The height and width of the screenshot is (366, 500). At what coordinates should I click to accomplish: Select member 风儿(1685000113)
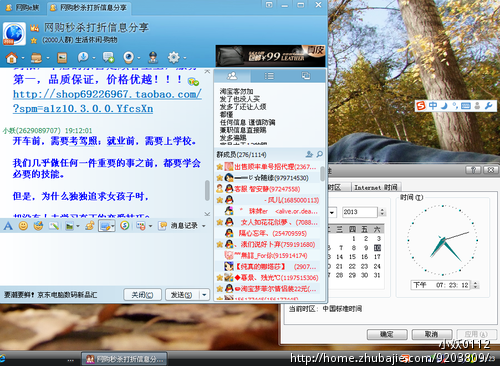(268, 200)
